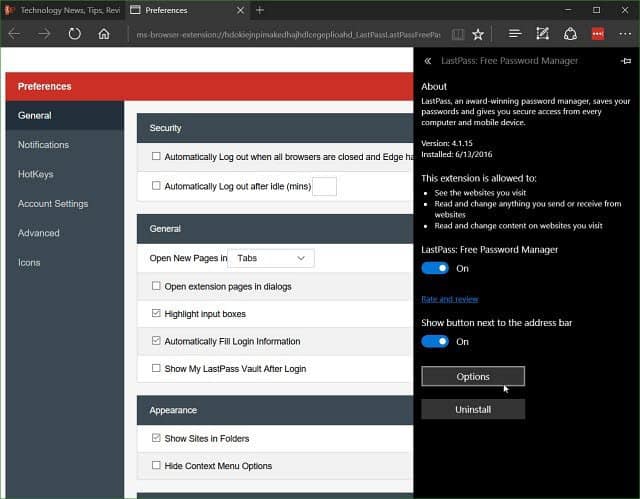Toggle show button next to address bar
This screenshot has width=640, height=499.
435,342
